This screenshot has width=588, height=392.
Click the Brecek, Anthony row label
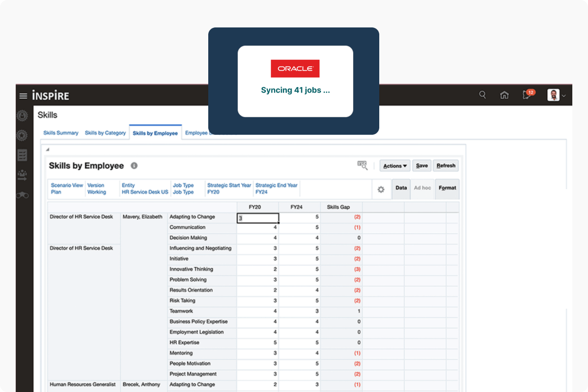click(141, 384)
